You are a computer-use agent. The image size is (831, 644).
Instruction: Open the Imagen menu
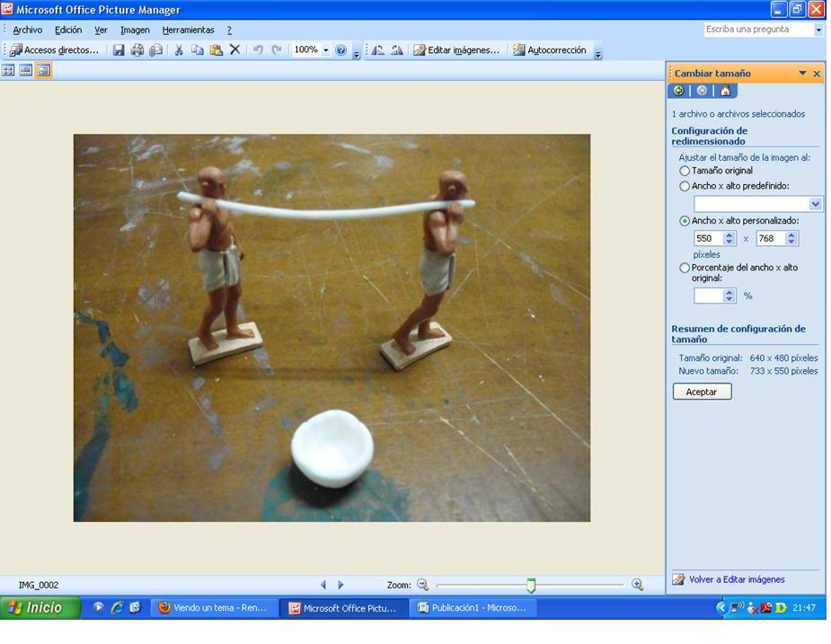pos(135,30)
